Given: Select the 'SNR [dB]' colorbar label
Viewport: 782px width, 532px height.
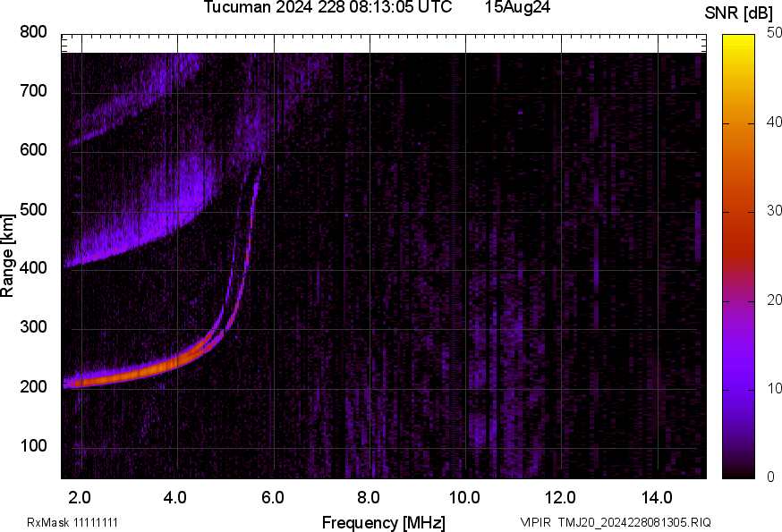Looking at the screenshot, I should pyautogui.click(x=738, y=13).
